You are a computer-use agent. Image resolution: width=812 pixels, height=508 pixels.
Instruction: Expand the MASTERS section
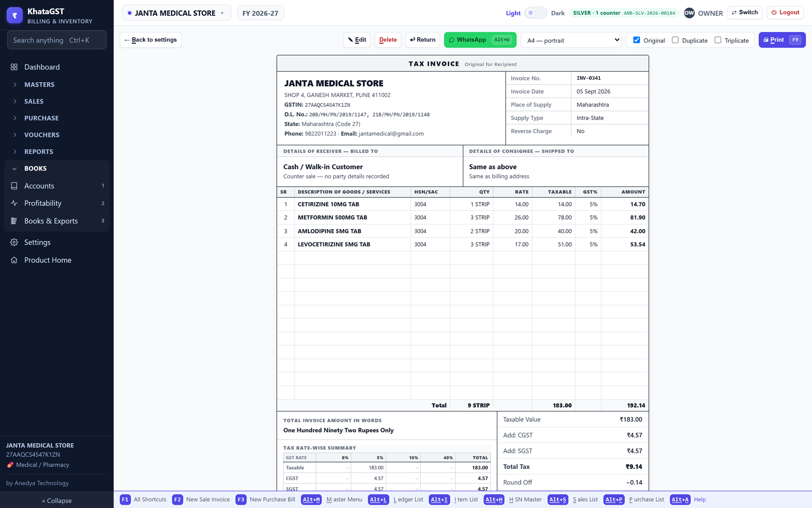pos(57,84)
